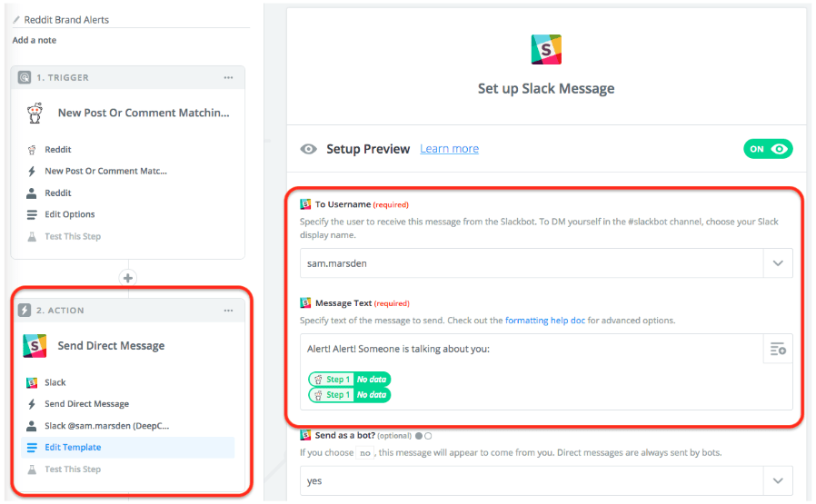
Task: Click New Post Or Comment Matchin... trigger title
Action: [x=144, y=113]
